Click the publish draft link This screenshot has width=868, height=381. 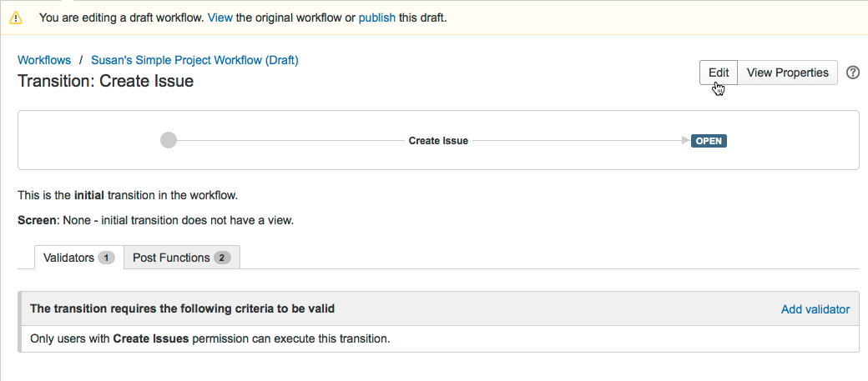click(x=376, y=18)
